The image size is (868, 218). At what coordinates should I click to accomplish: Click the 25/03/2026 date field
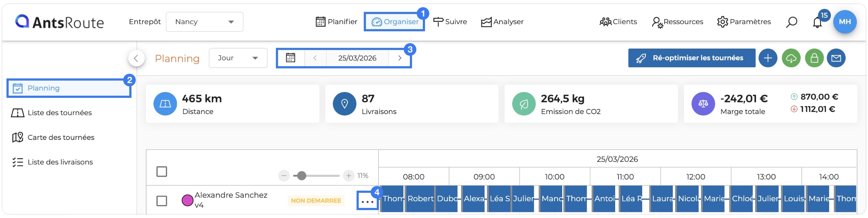[357, 58]
